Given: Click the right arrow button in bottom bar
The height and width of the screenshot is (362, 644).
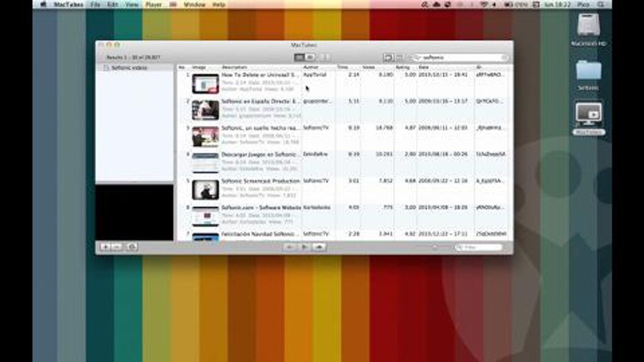Looking at the screenshot, I should 304,247.
